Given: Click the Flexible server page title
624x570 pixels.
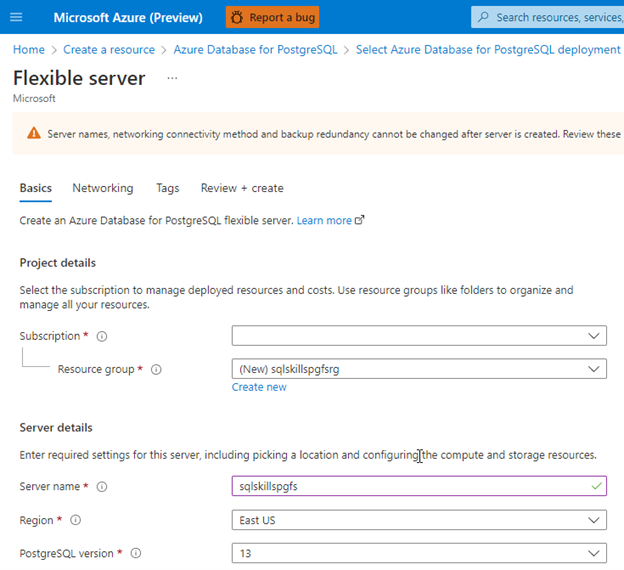Looking at the screenshot, I should 79,78.
